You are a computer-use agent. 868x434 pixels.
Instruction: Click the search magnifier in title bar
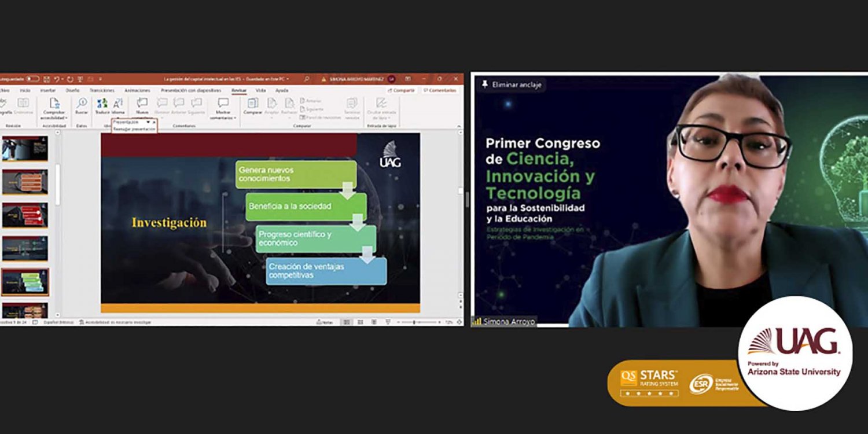pyautogui.click(x=308, y=79)
